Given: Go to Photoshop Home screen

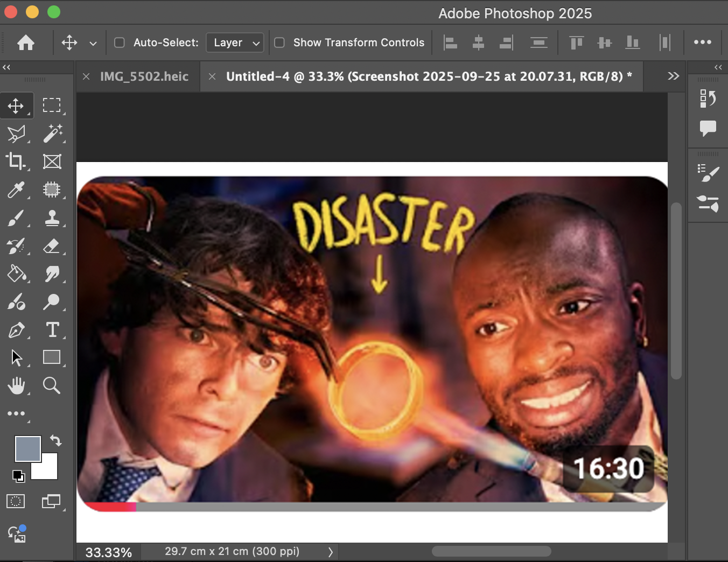Looking at the screenshot, I should pyautogui.click(x=26, y=43).
